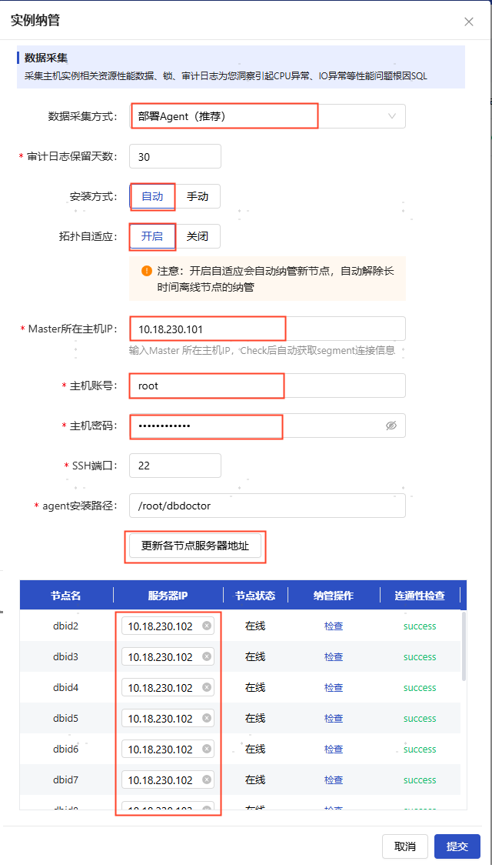Edit server IP field of dbid2

click(168, 626)
